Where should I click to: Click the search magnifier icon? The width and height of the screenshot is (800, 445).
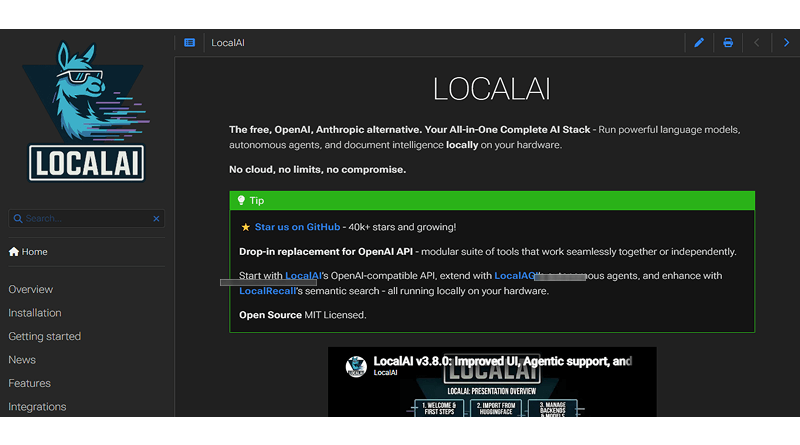[x=18, y=218]
